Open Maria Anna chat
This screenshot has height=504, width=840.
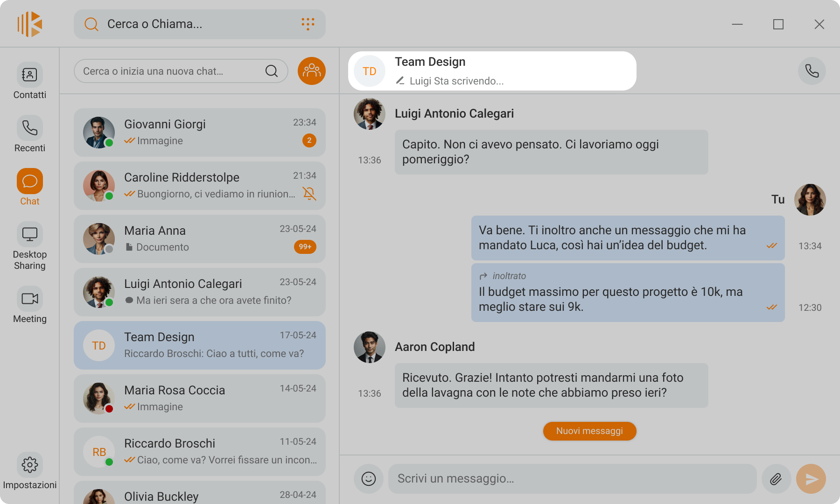[x=200, y=239]
